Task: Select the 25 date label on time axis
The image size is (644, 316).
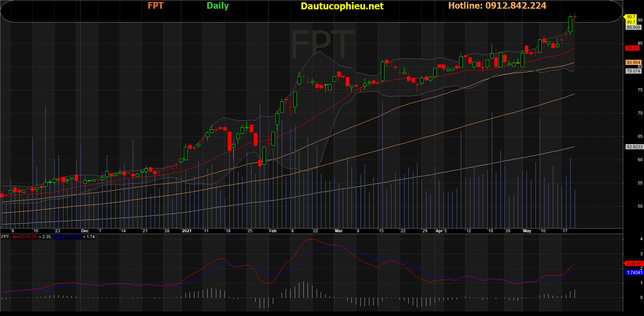Action: (250, 231)
